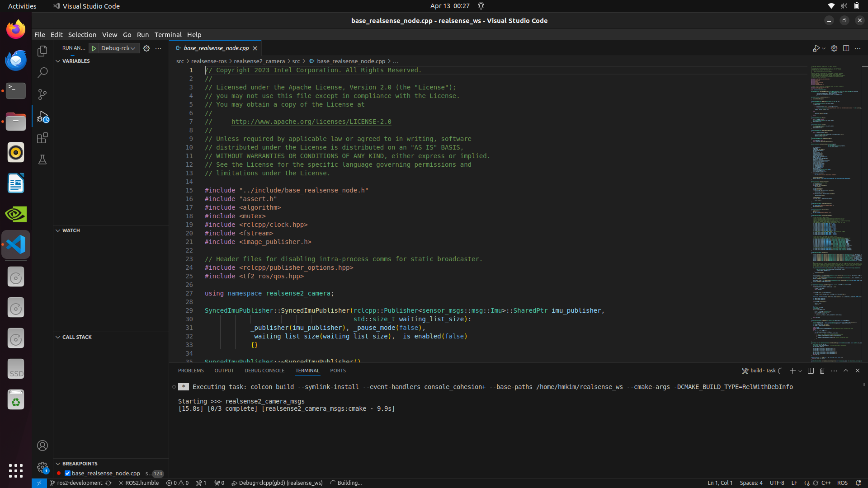The width and height of the screenshot is (868, 488).
Task: Open the Source Control view
Action: (42, 94)
